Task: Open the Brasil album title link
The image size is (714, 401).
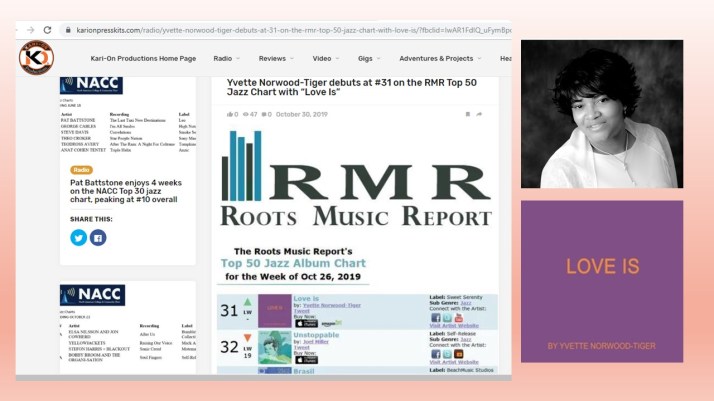Action: coord(304,371)
